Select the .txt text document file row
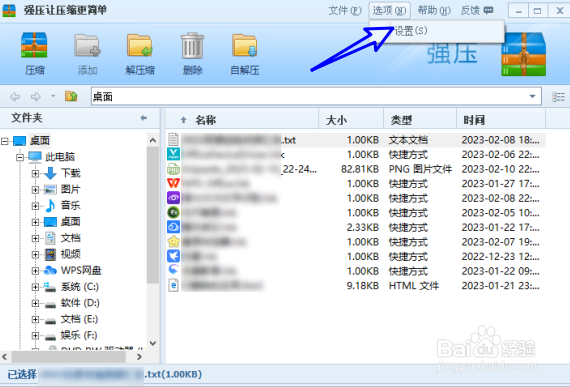Screen dimensions: 570x387 tap(356, 140)
